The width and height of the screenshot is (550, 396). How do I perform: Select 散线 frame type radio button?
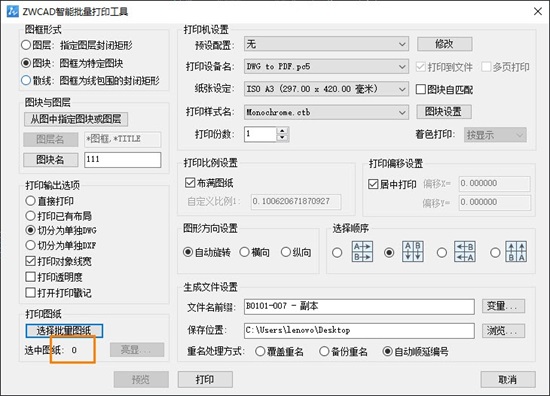(26, 80)
